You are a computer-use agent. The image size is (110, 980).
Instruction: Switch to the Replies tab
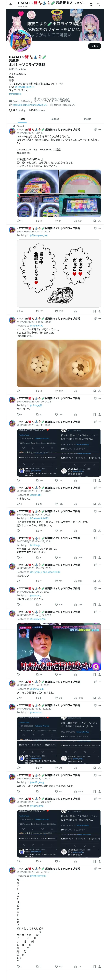coord(55,119)
